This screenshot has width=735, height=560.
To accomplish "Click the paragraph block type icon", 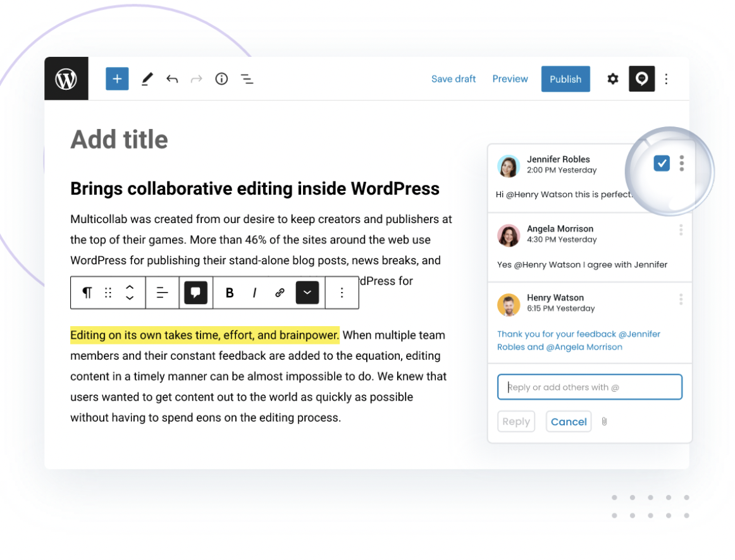I will (87, 293).
